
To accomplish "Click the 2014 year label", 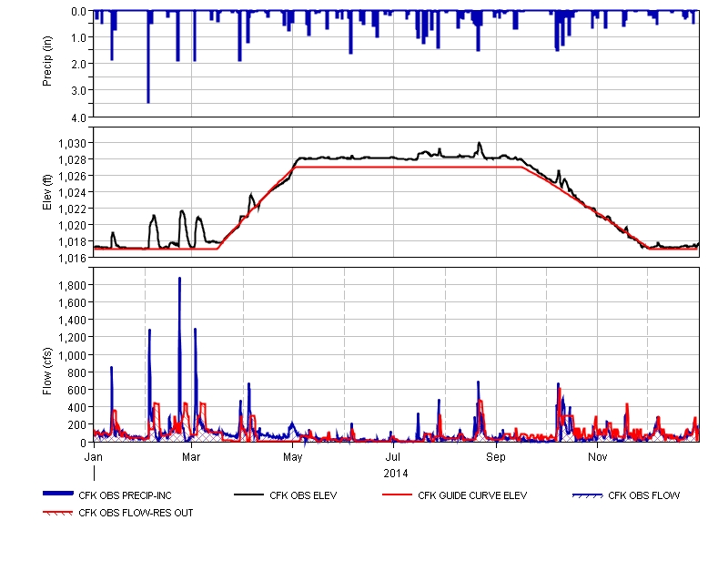I will click(x=396, y=474).
